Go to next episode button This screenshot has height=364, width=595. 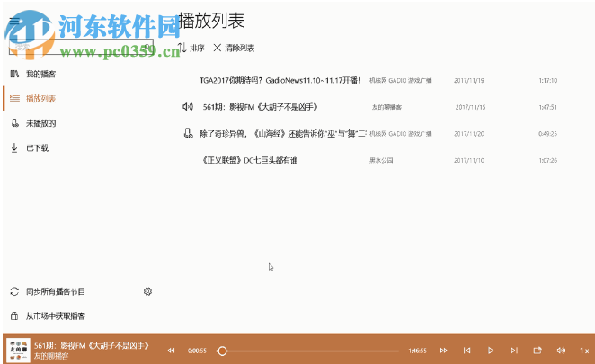coord(514,351)
